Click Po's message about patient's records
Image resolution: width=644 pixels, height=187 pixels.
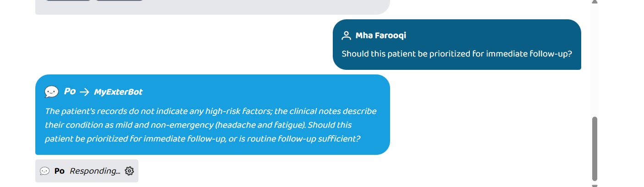[211, 125]
